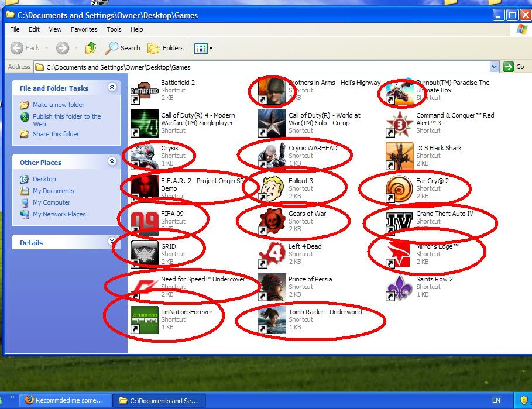Open the Edit menu

click(34, 29)
